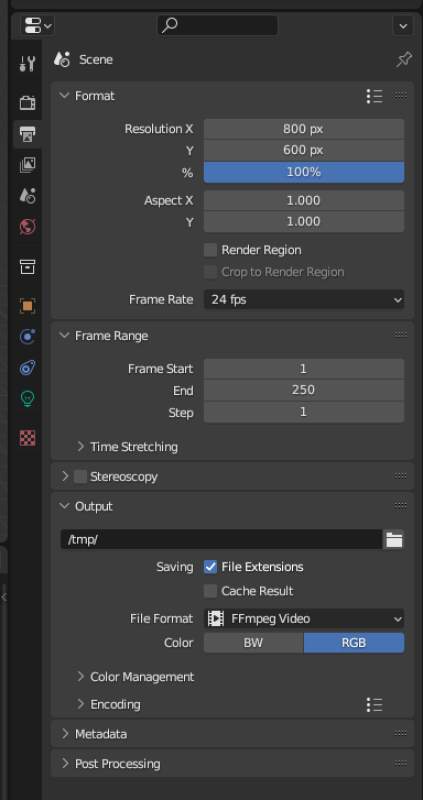Screen dimensions: 423x800
Task: Open Object properties tab
Action: (28, 306)
